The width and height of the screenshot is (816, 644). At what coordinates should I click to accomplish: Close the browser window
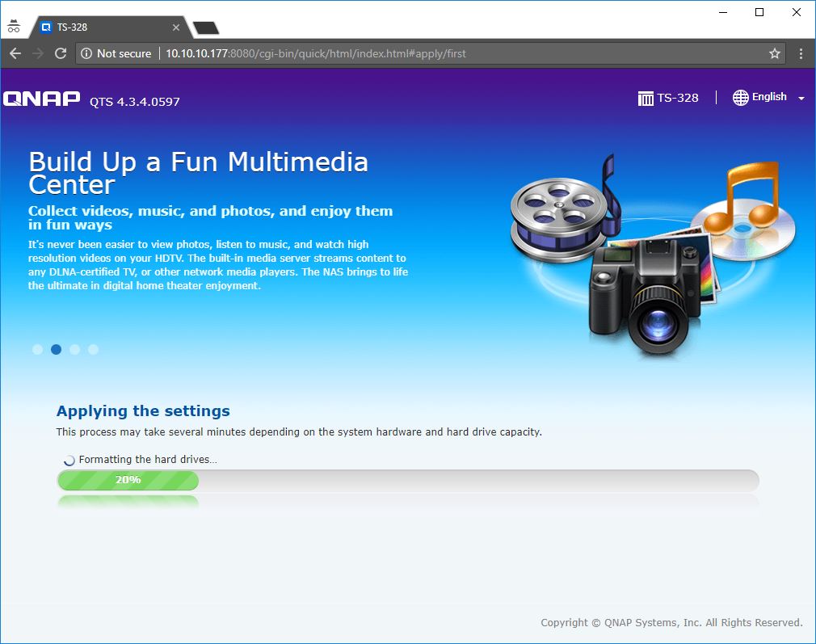click(797, 12)
